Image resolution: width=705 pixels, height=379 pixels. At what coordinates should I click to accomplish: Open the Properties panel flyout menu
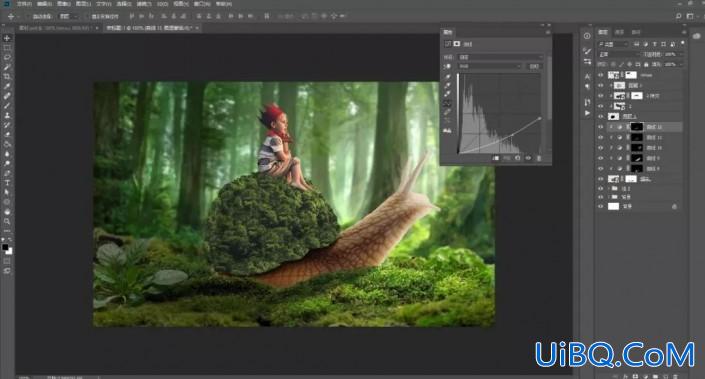point(548,32)
